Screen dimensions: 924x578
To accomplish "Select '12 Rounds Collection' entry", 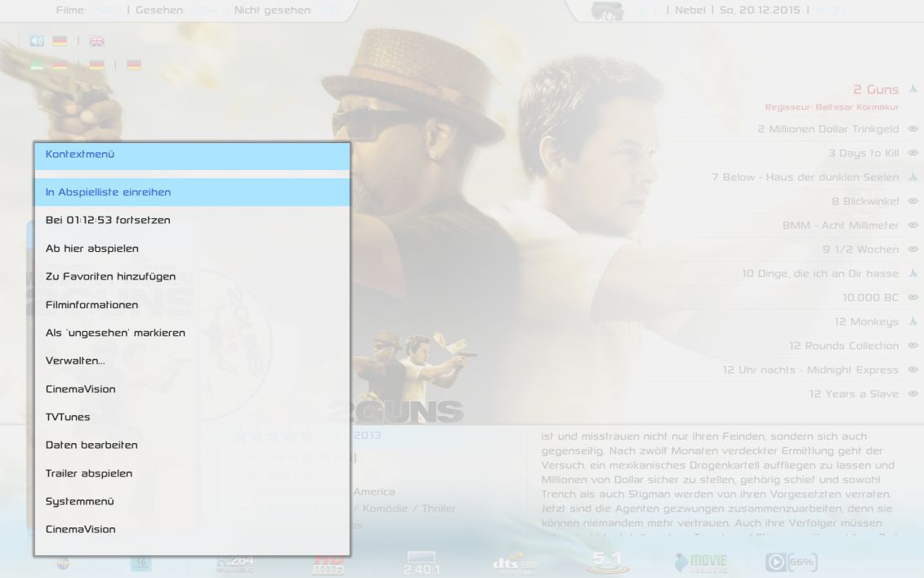I will tap(844, 346).
